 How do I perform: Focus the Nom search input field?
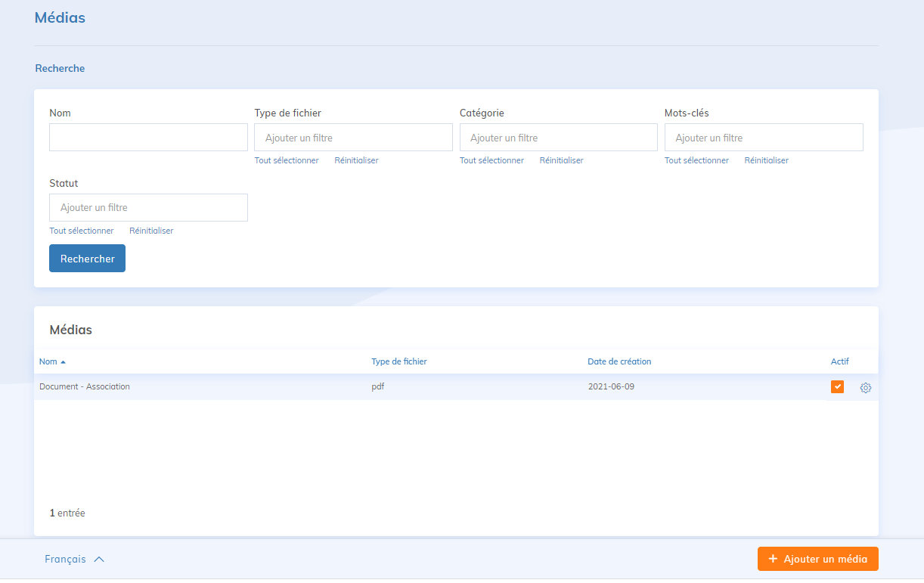[148, 138]
